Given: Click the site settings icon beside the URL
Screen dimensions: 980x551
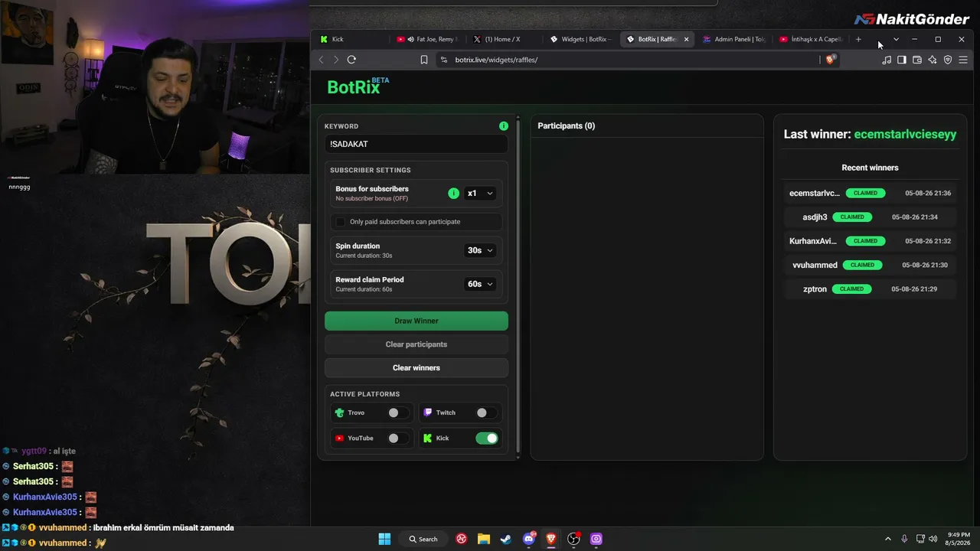Looking at the screenshot, I should click(x=443, y=60).
